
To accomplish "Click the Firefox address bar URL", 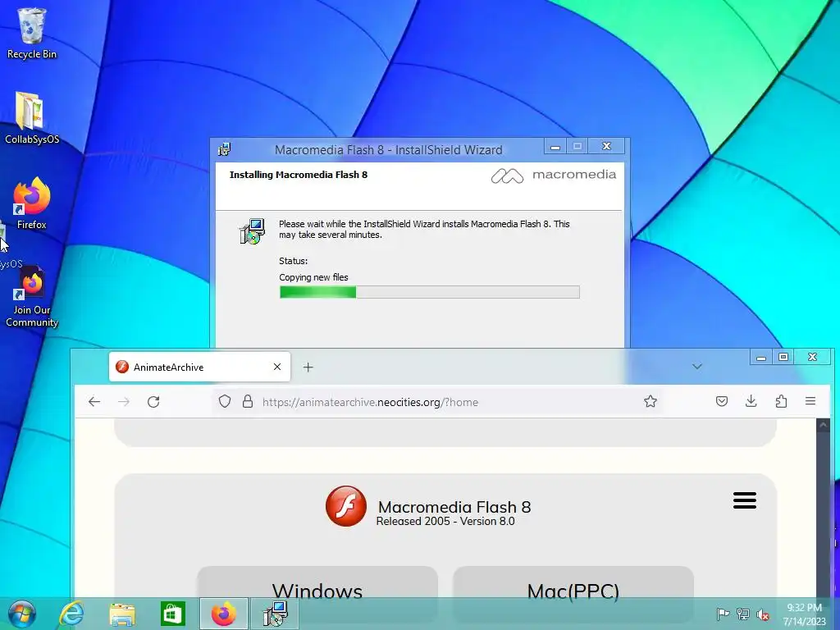I will (370, 402).
